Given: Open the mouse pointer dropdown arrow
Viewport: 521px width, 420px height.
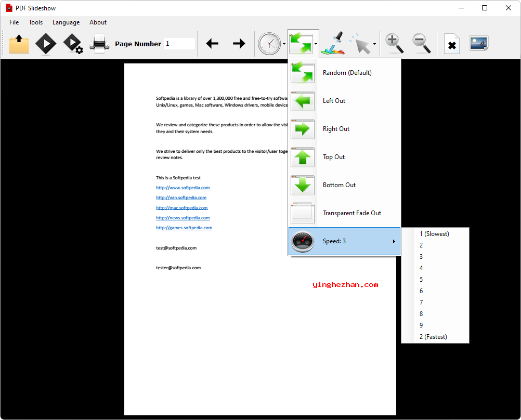Looking at the screenshot, I should (374, 45).
